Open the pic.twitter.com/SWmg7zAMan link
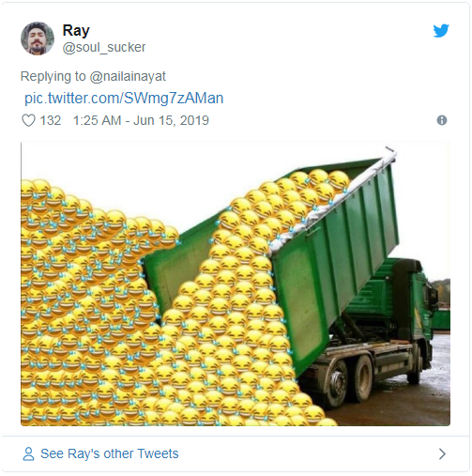 (124, 98)
